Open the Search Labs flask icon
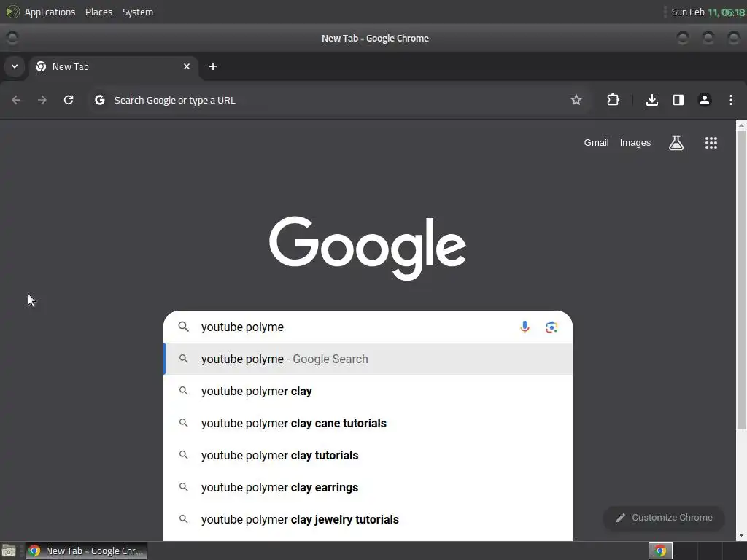 pos(676,143)
